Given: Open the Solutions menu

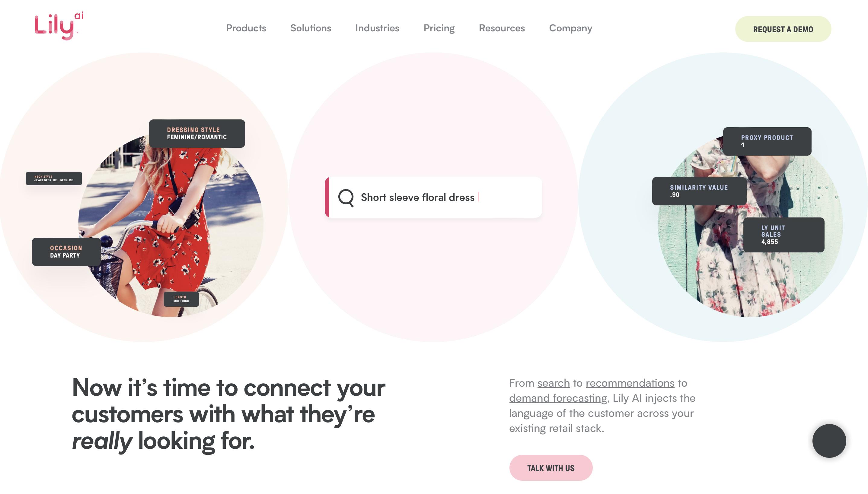Looking at the screenshot, I should point(310,28).
